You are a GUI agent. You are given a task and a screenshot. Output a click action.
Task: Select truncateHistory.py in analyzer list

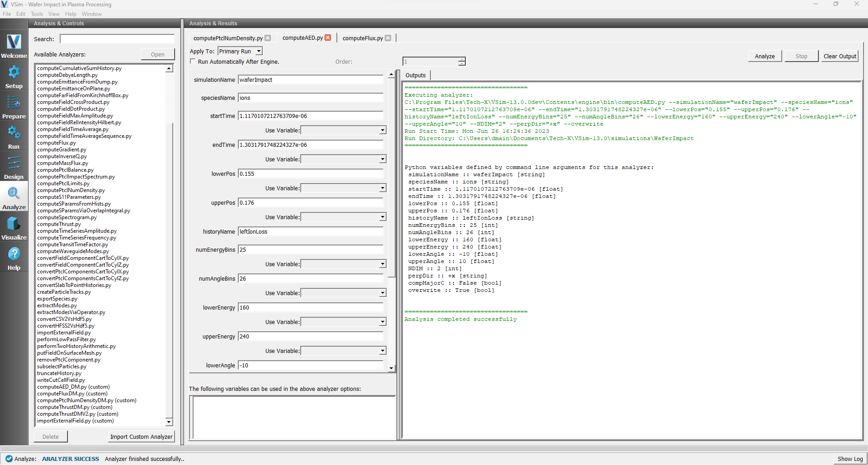(x=59, y=373)
